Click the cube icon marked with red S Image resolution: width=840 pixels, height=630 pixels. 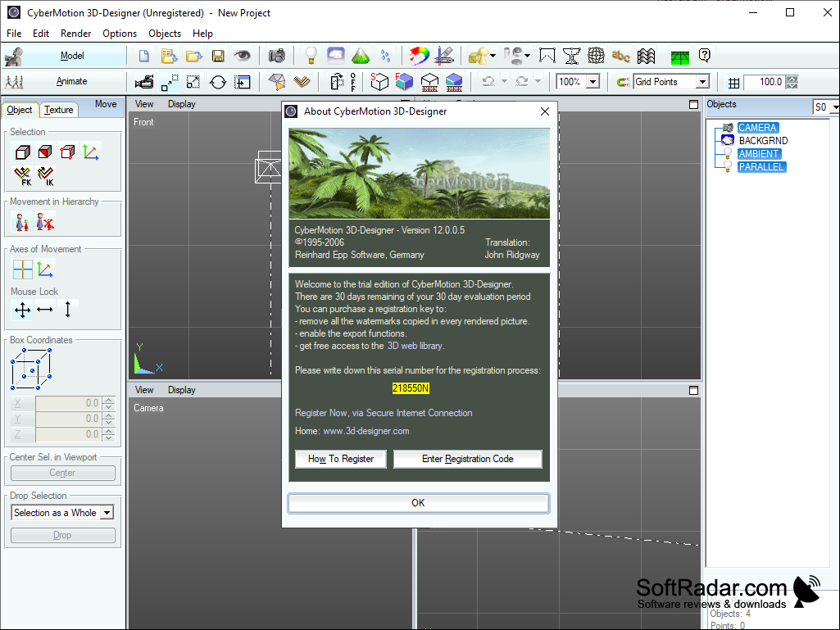(x=379, y=81)
